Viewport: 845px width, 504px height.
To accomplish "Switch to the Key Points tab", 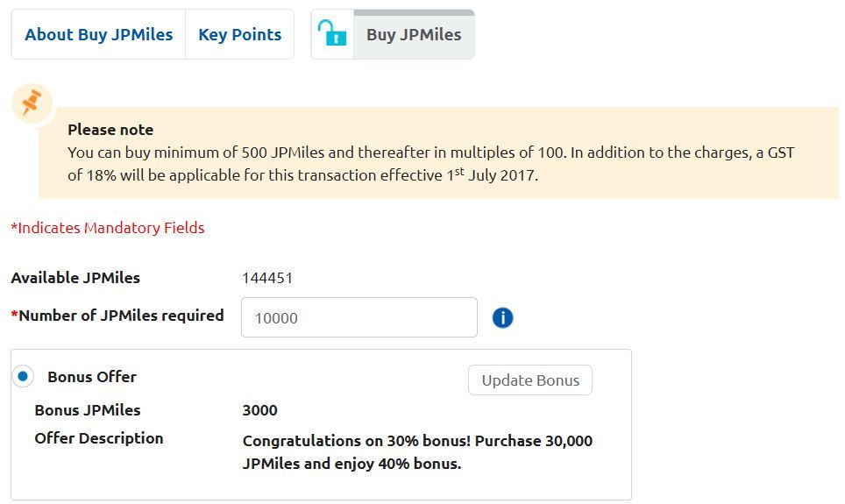I will (x=240, y=34).
